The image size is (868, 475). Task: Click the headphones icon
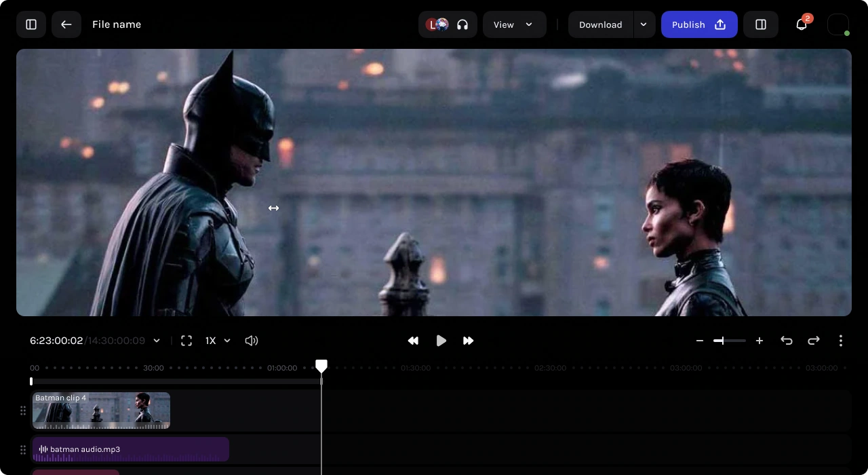462,24
